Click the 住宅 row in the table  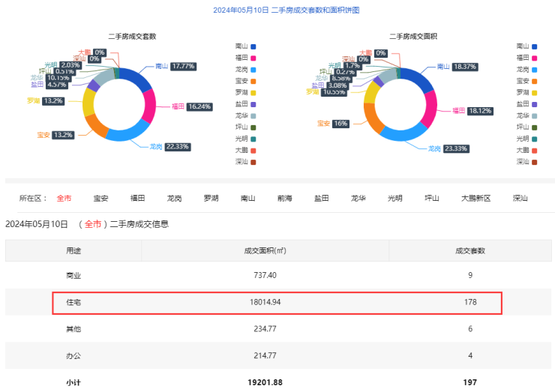tap(277, 303)
